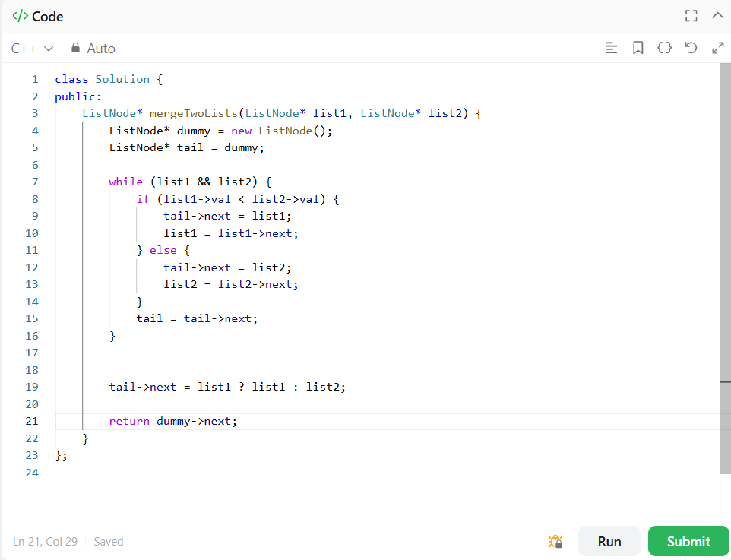Viewport: 731px width, 560px height.
Task: Place cursor on empty line 24
Action: click(387, 473)
